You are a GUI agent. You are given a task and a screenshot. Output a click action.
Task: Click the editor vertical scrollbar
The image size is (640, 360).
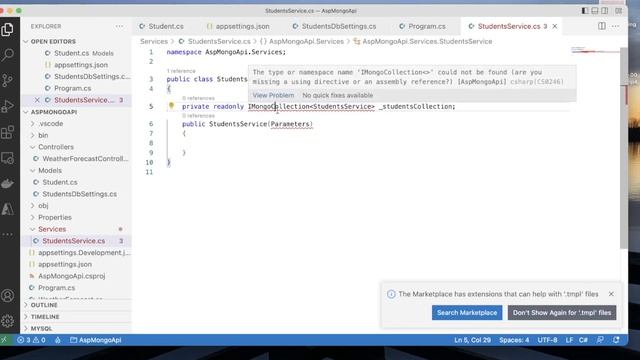(x=624, y=148)
